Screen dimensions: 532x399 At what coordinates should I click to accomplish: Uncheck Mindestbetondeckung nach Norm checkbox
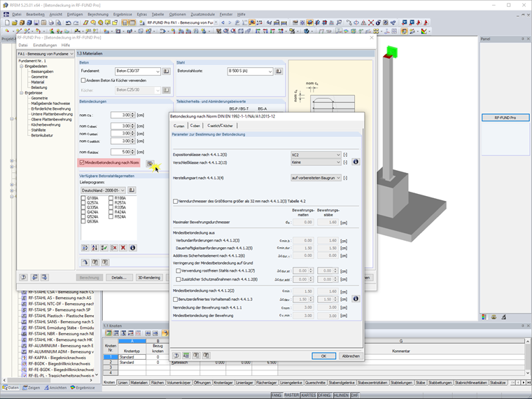pos(82,162)
